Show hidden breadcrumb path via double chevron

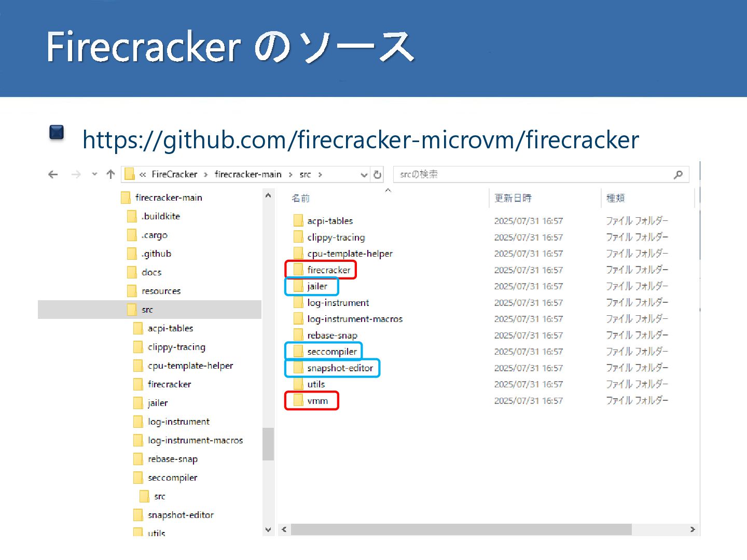pos(143,175)
